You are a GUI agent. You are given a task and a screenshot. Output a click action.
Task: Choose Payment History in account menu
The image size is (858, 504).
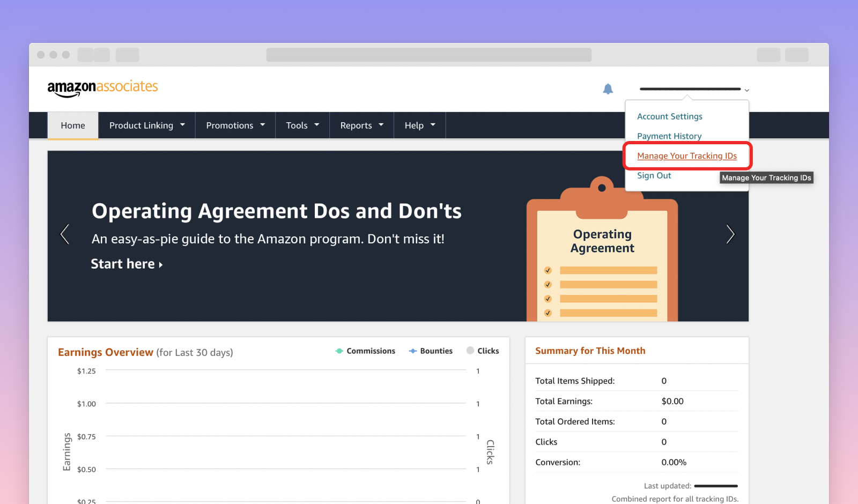point(669,136)
